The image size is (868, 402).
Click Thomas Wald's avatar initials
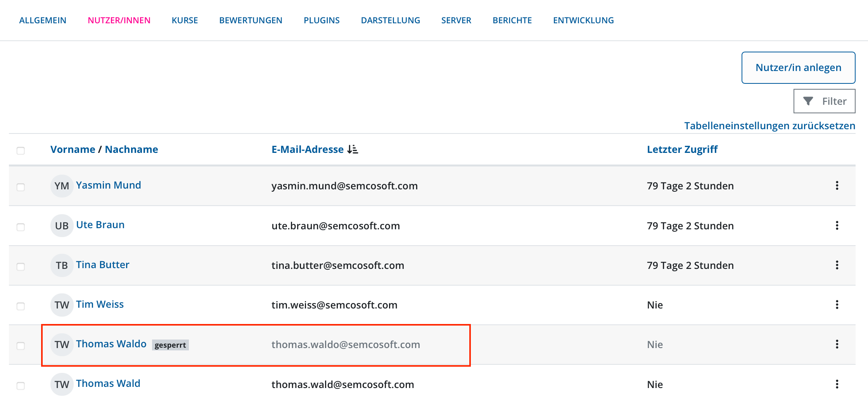tap(62, 384)
